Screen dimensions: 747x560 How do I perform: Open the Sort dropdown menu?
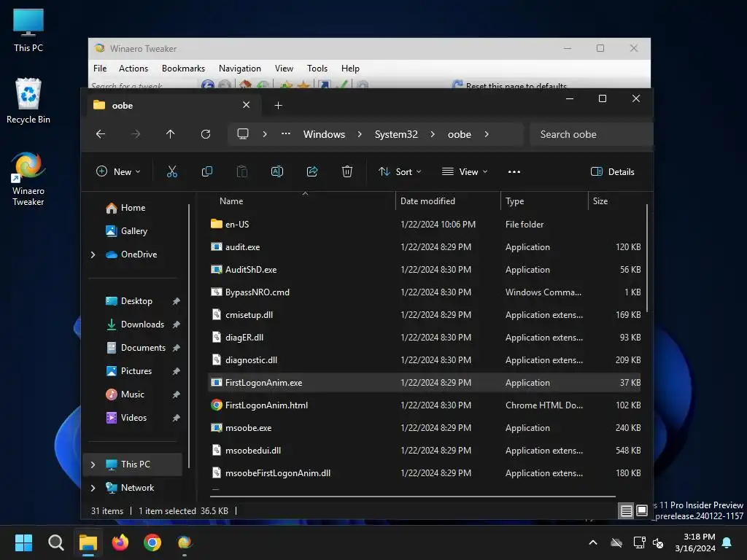coord(400,171)
